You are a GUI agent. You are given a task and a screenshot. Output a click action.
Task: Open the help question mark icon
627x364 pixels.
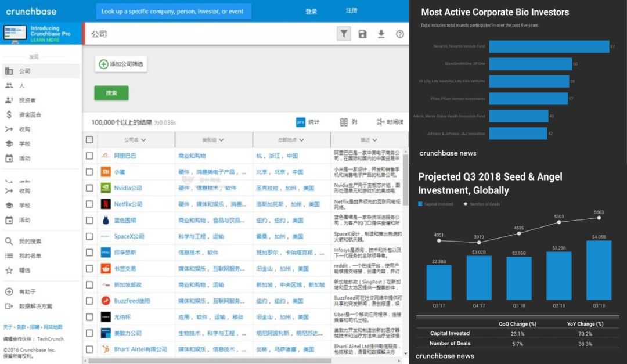click(400, 34)
